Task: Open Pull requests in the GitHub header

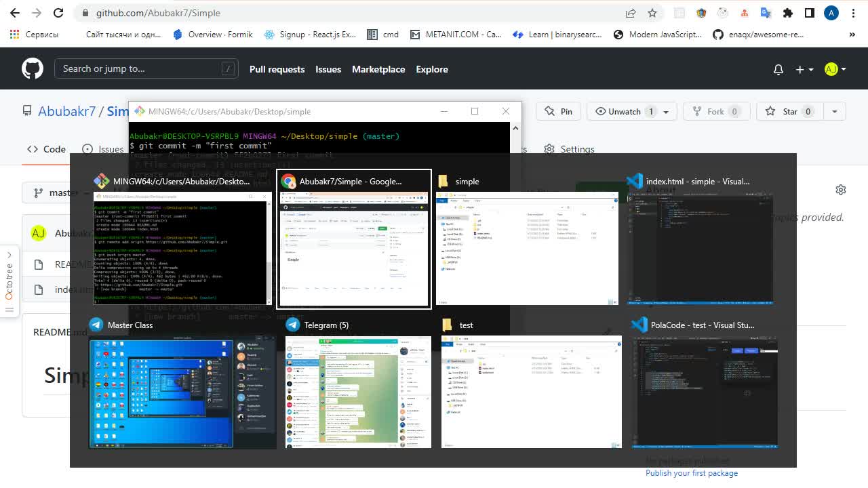Action: click(277, 69)
